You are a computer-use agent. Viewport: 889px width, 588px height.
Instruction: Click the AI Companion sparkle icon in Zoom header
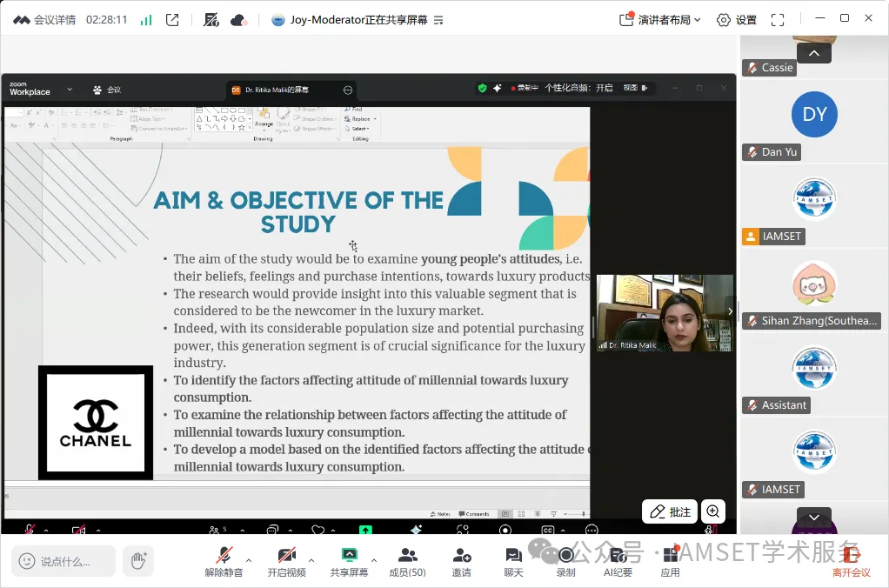(498, 88)
